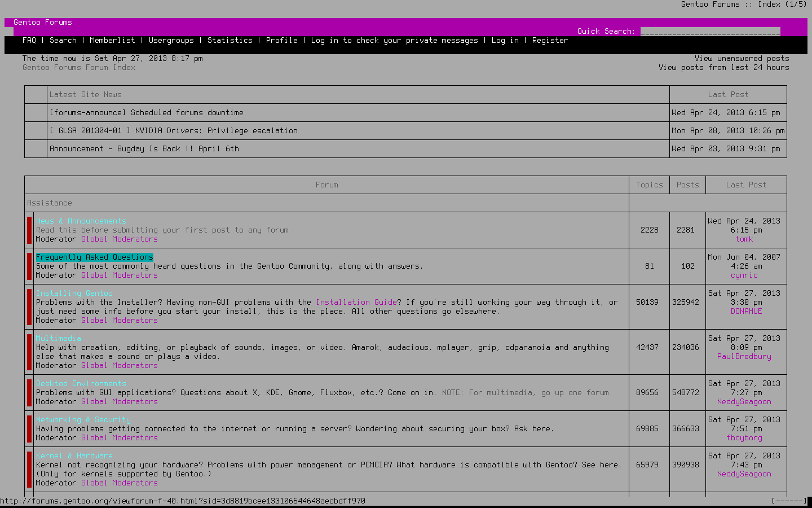Open the Installing Gentoo forum

[x=74, y=293]
